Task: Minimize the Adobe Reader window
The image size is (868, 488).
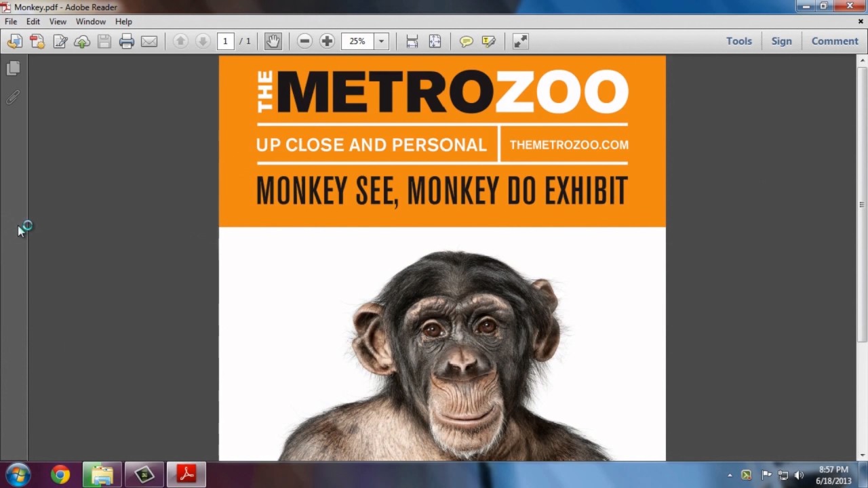Action: (x=805, y=6)
